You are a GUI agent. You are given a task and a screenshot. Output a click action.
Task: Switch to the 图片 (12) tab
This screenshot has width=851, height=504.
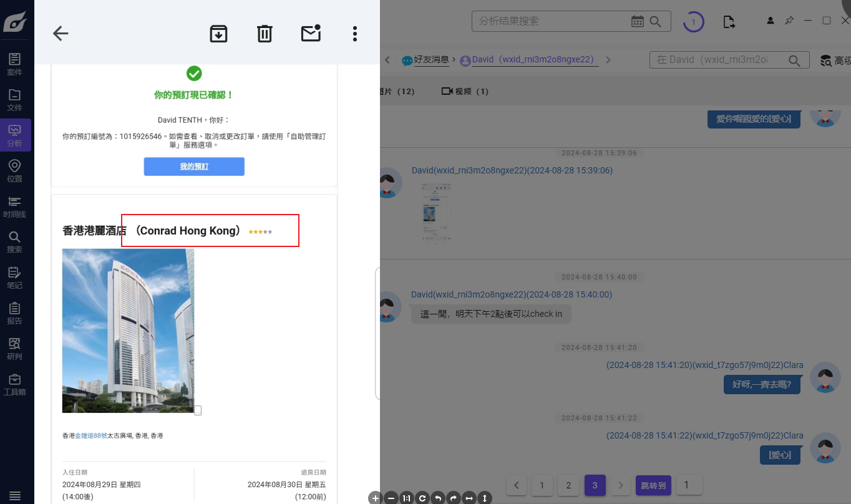pos(397,92)
